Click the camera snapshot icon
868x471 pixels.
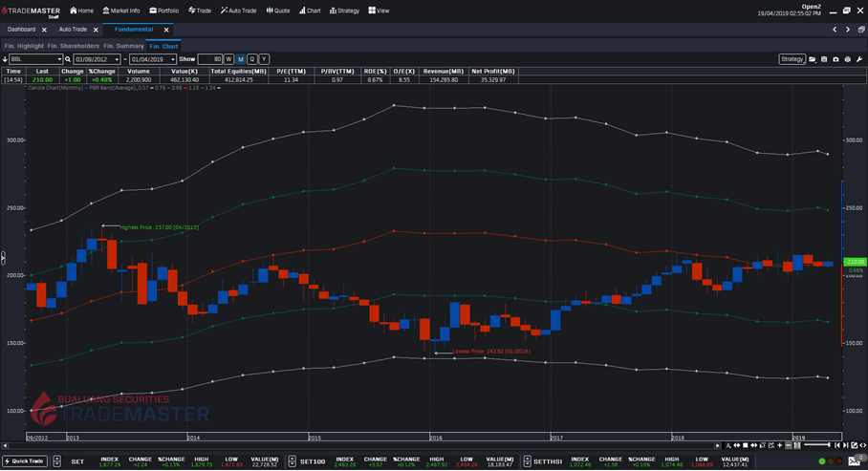click(x=835, y=59)
